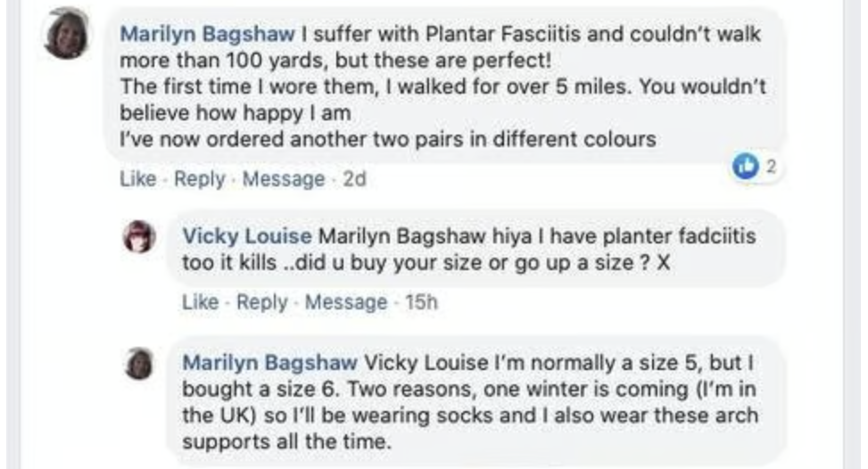
Task: Like Vicky Louise's reply
Action: [200, 302]
